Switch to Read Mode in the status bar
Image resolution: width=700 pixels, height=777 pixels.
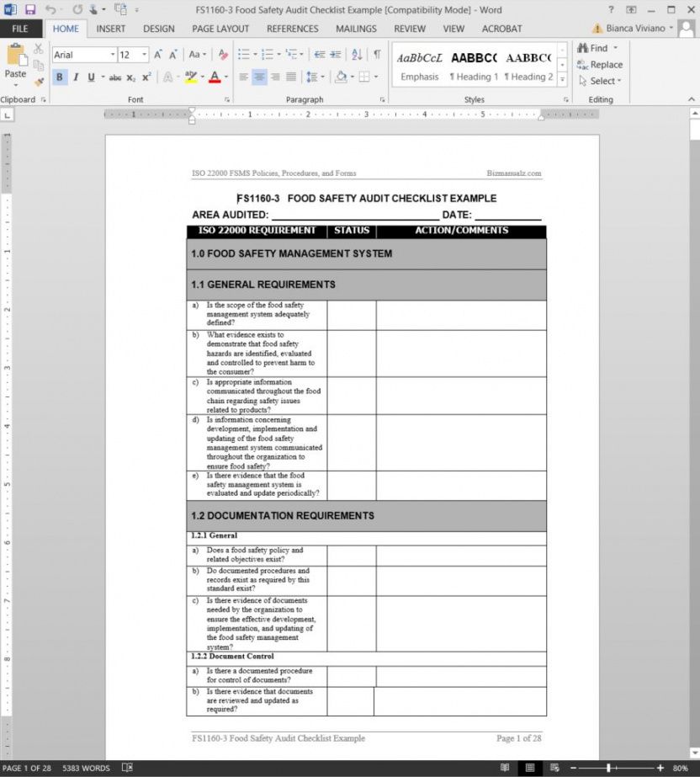pyautogui.click(x=505, y=768)
